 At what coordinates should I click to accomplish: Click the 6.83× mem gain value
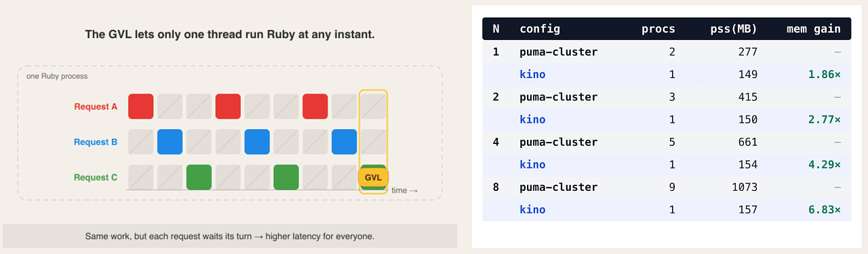[825, 210]
